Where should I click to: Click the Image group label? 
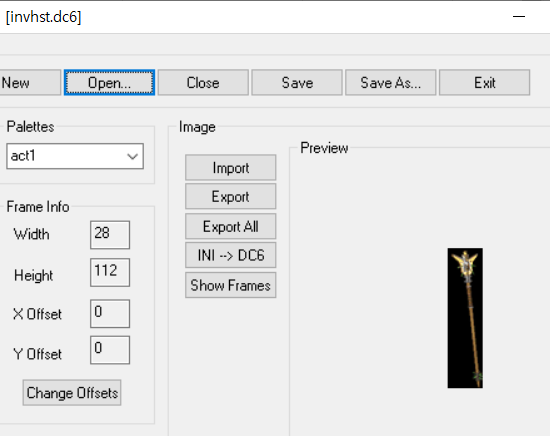click(197, 127)
